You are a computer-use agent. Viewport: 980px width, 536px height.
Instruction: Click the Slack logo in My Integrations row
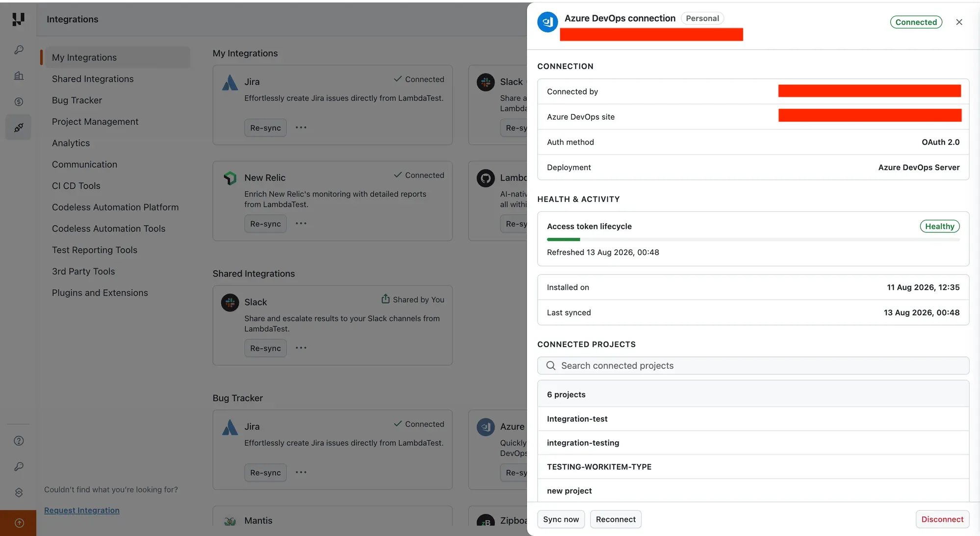click(x=486, y=82)
